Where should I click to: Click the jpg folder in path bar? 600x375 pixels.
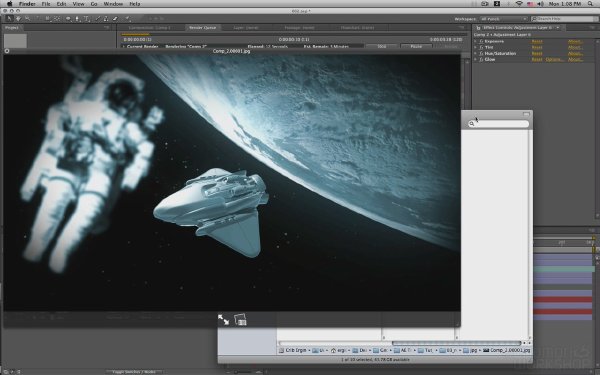pyautogui.click(x=470, y=350)
